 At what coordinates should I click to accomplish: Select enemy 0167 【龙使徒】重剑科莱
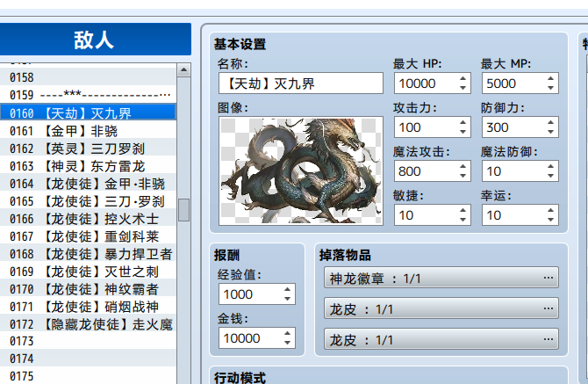coord(88,236)
